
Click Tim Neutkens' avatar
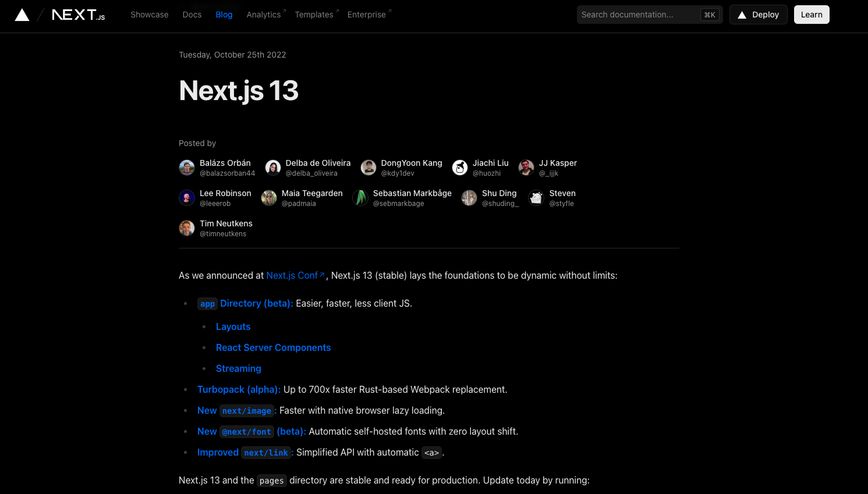[187, 228]
